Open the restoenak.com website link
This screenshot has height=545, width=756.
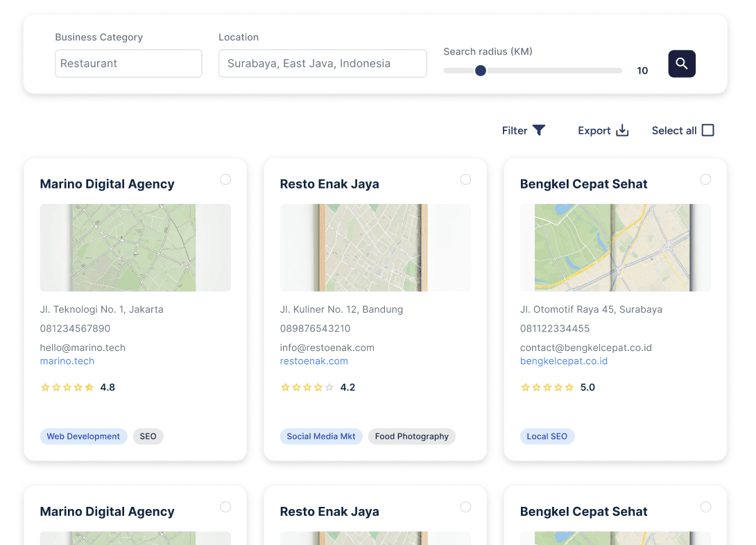point(314,361)
